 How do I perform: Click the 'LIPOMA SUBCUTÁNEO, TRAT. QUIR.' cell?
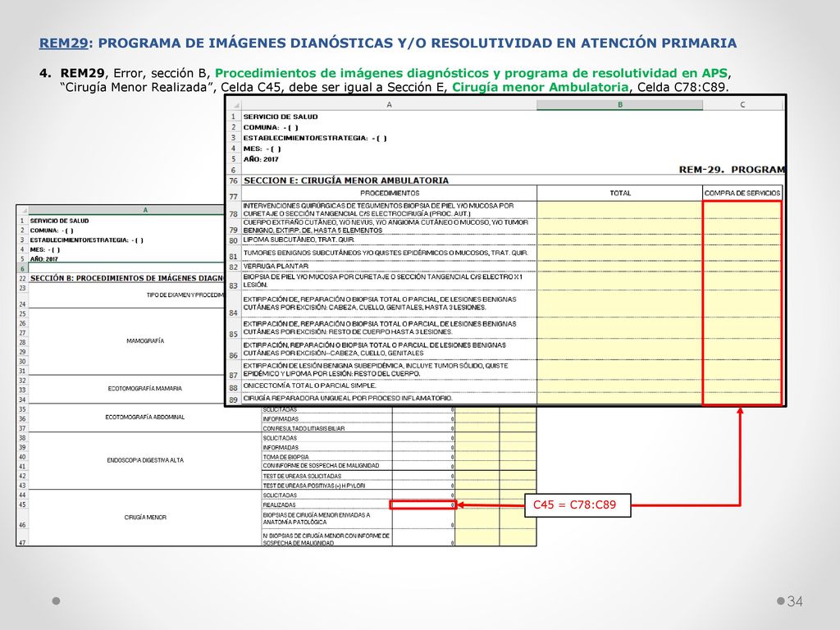coord(390,240)
